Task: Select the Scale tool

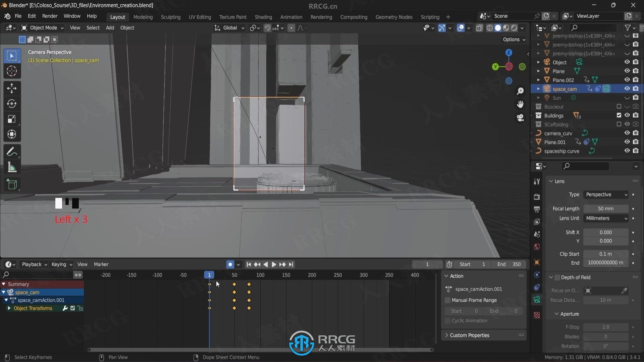Action: [12, 119]
